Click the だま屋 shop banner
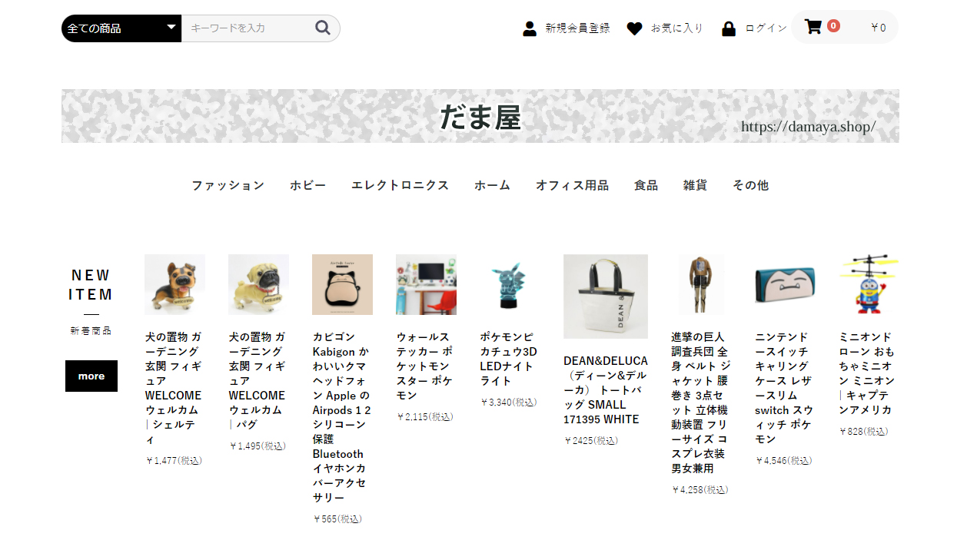The image size is (977, 560). (480, 116)
